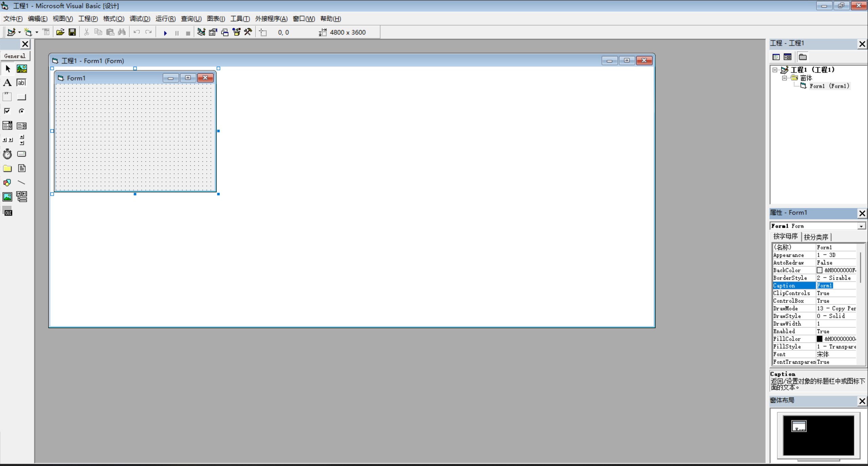Click Form1 thumbnail in form layout

[x=798, y=426]
